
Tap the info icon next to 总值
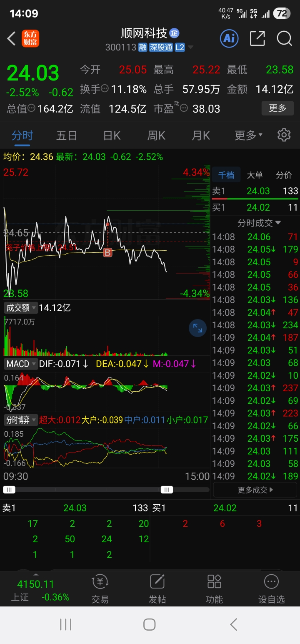32,109
